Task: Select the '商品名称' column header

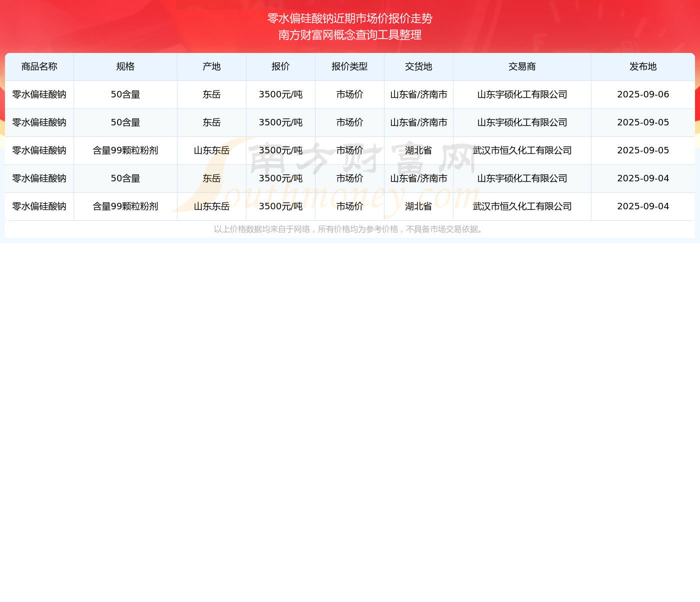Action: 39,66
